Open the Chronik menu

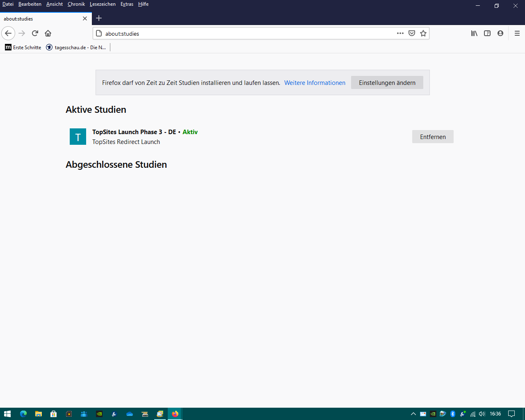pos(76,4)
